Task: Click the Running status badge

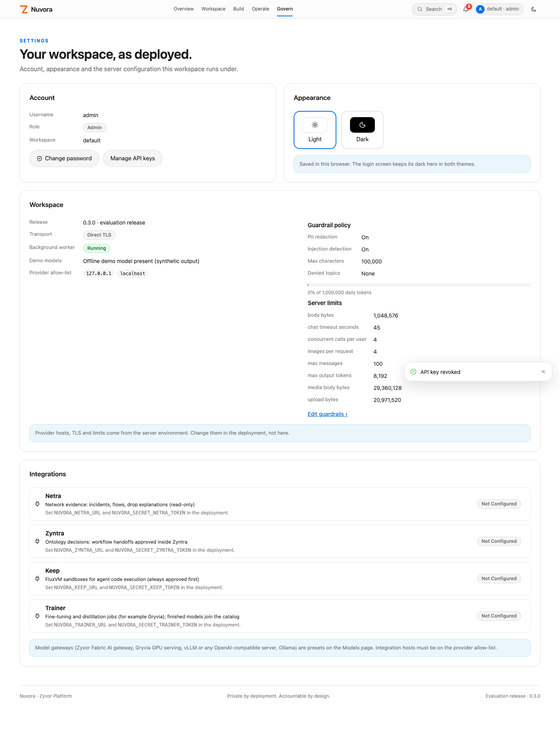Action: click(x=97, y=248)
